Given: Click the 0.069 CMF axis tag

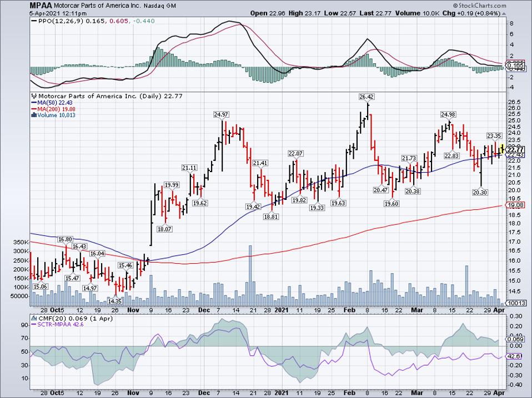Looking at the screenshot, I should coord(515,339).
